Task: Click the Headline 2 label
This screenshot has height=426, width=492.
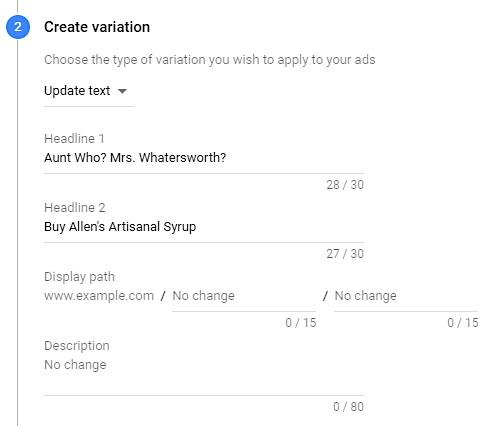Action: click(75, 208)
